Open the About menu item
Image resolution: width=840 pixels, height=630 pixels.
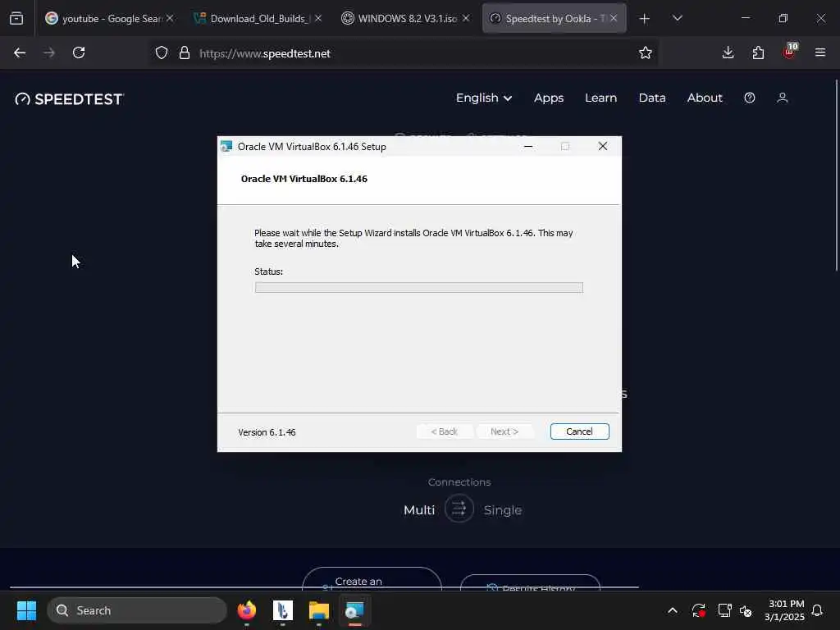(705, 98)
